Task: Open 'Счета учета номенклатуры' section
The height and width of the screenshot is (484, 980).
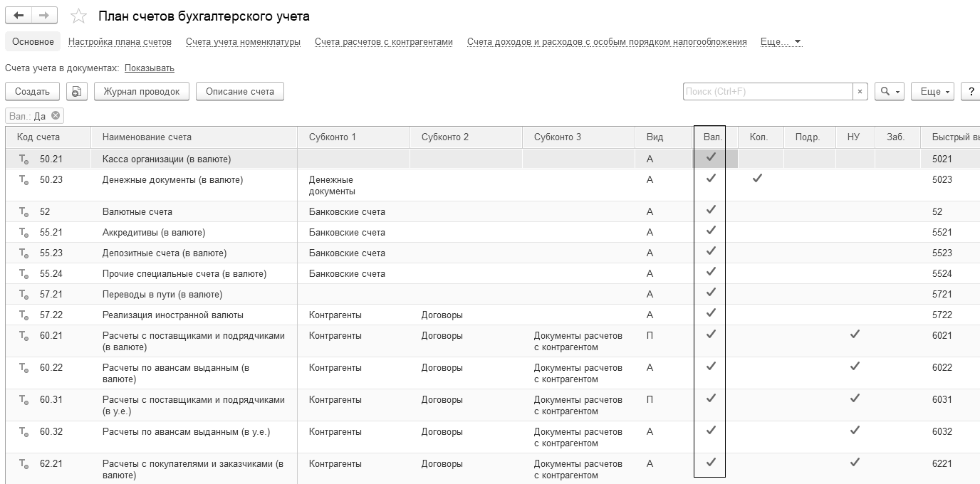Action: [x=243, y=42]
